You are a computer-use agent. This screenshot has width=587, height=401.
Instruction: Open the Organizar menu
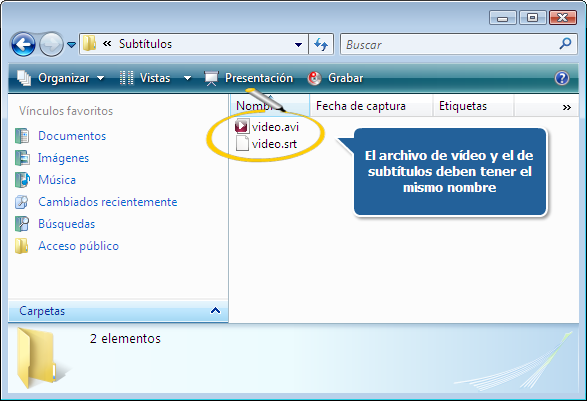(x=60, y=78)
